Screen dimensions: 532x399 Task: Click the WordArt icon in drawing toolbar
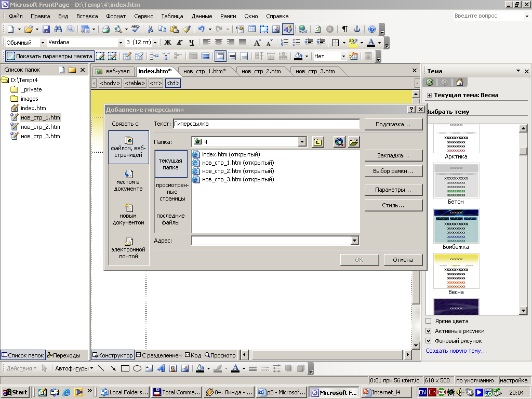click(x=161, y=368)
